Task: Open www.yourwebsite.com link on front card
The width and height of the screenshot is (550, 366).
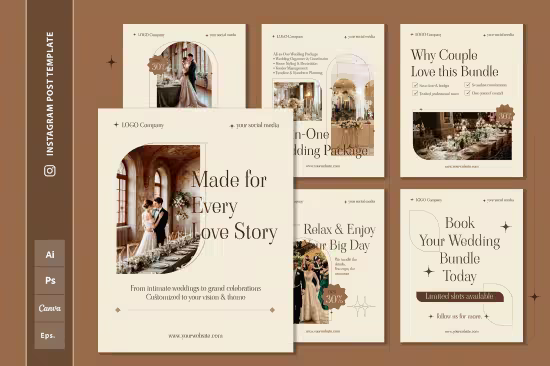Action: pyautogui.click(x=195, y=336)
